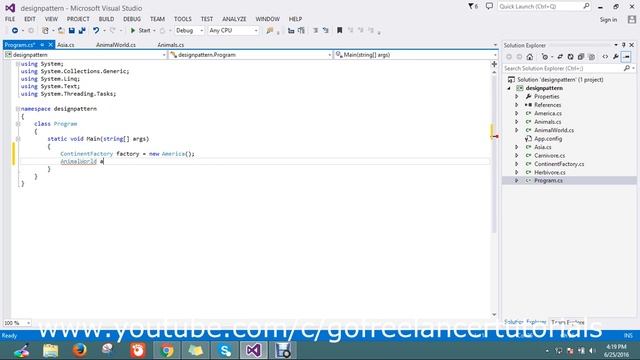Select Asia.cs file in Solution Explorer

(x=542, y=147)
